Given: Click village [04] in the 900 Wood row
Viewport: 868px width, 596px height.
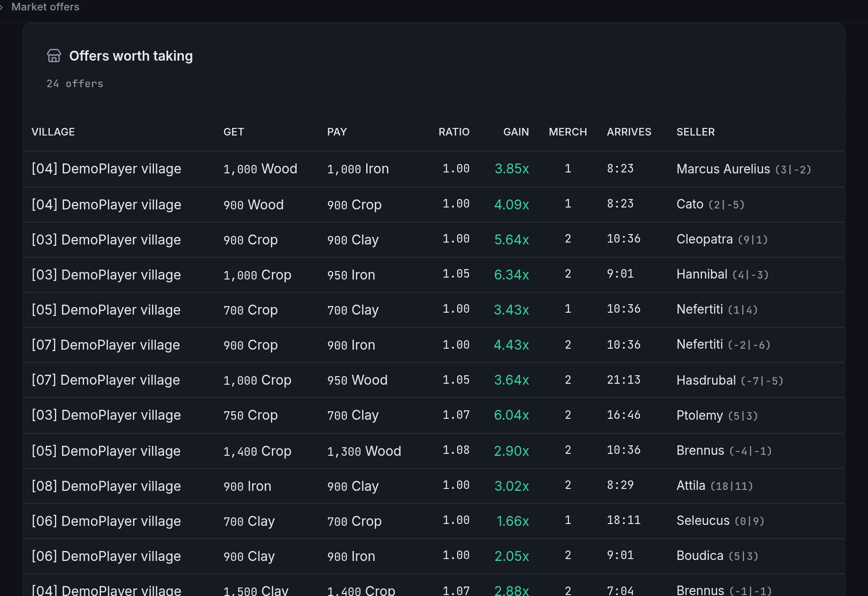Looking at the screenshot, I should pyautogui.click(x=106, y=205).
